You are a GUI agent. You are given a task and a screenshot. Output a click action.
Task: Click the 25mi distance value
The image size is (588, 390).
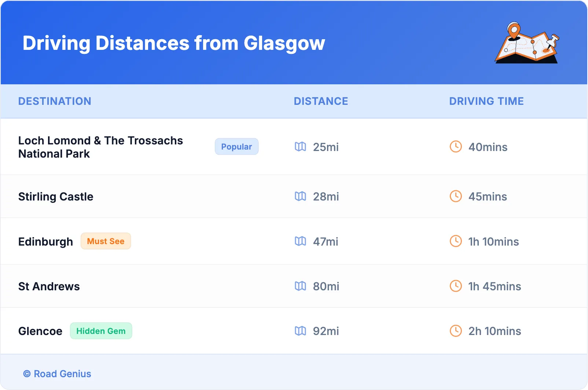coord(326,147)
